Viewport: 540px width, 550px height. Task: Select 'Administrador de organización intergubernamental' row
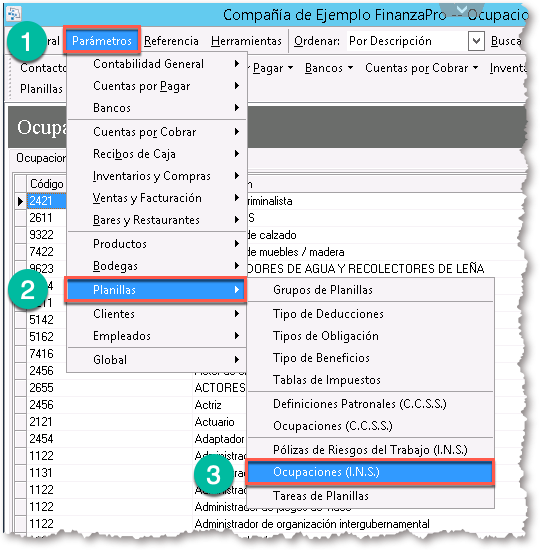(312, 524)
